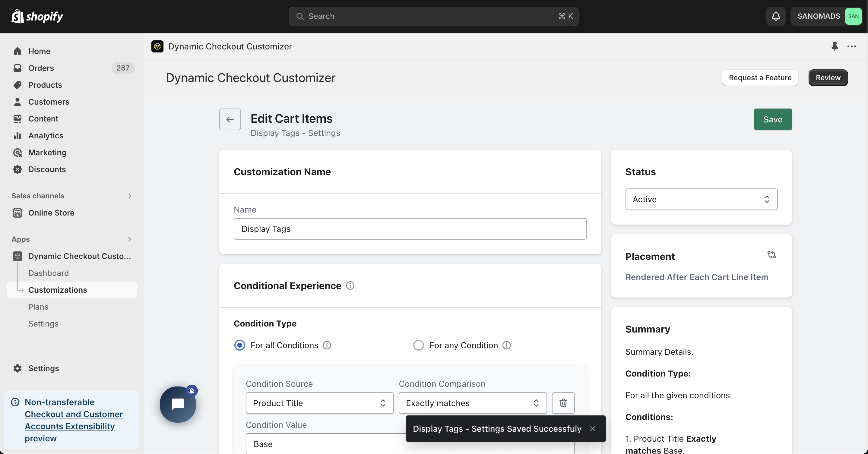The height and width of the screenshot is (454, 868).
Task: Open the Condition Source Product Title dropdown
Action: pos(319,403)
